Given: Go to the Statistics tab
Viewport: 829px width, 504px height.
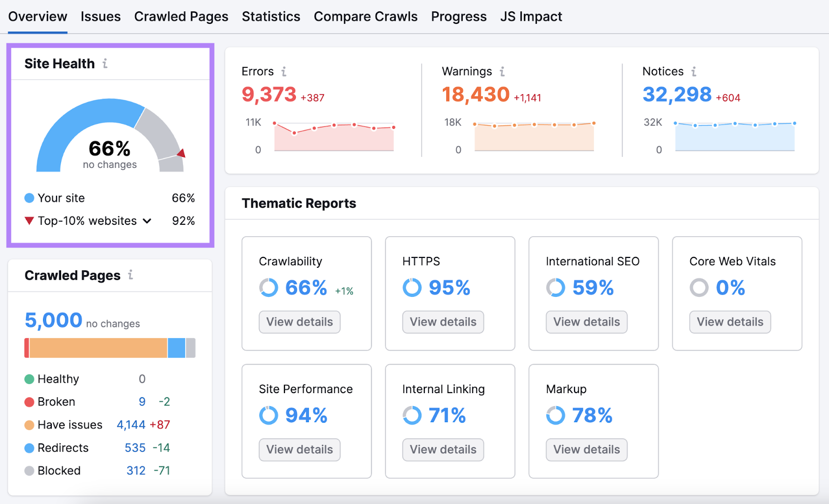Looking at the screenshot, I should [271, 17].
